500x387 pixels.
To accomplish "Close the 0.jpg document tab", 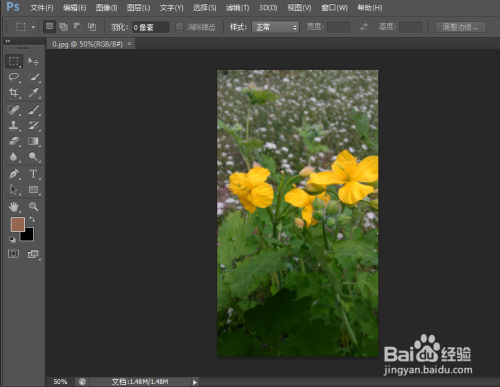I will [x=129, y=43].
